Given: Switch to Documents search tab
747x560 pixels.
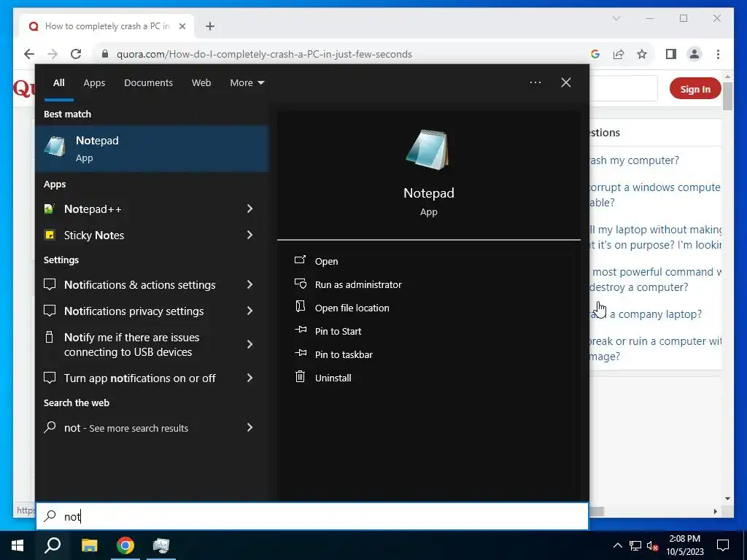Looking at the screenshot, I should tap(149, 83).
